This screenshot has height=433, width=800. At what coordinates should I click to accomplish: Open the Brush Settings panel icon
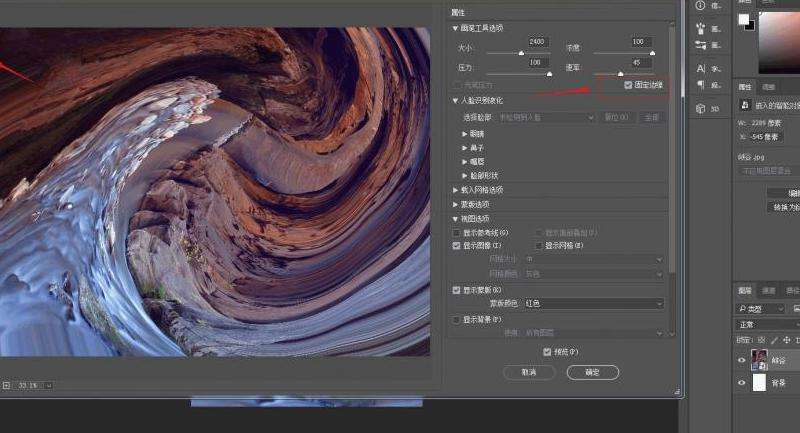coord(701,28)
